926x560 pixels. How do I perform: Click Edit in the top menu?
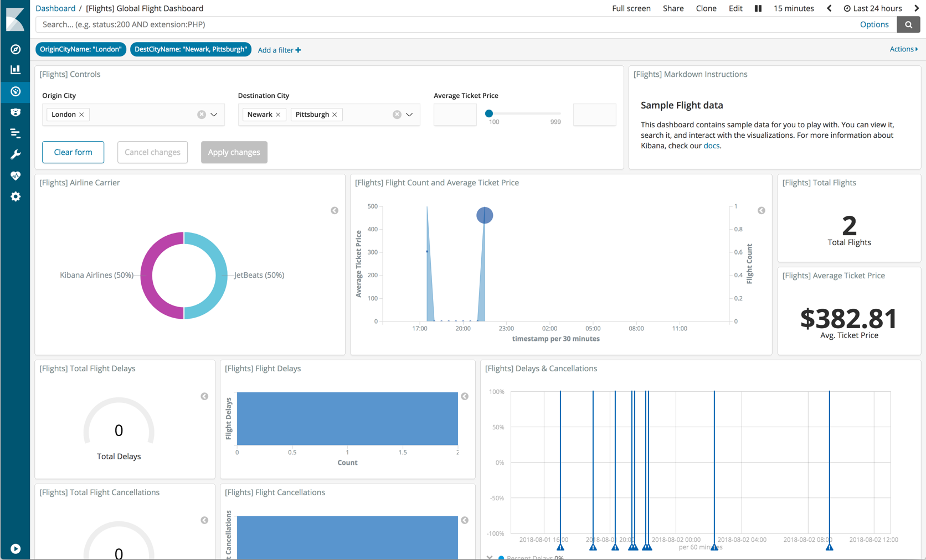tap(735, 8)
